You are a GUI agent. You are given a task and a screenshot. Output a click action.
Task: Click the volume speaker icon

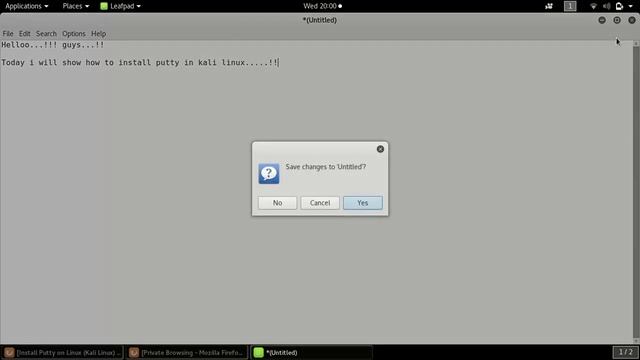[x=607, y=6]
